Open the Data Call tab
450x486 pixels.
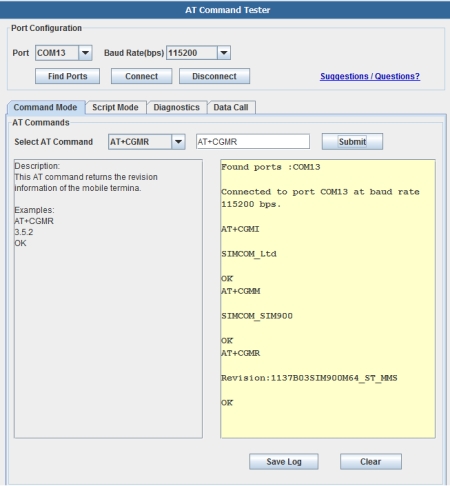[x=231, y=107]
